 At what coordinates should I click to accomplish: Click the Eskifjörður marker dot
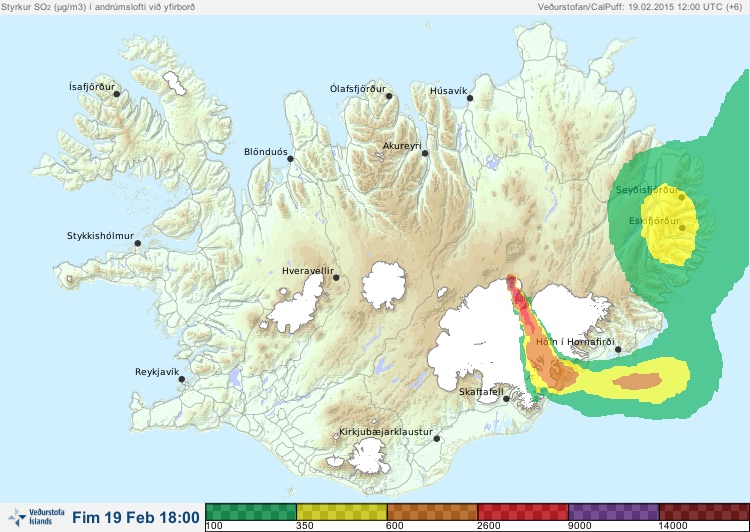click(682, 228)
